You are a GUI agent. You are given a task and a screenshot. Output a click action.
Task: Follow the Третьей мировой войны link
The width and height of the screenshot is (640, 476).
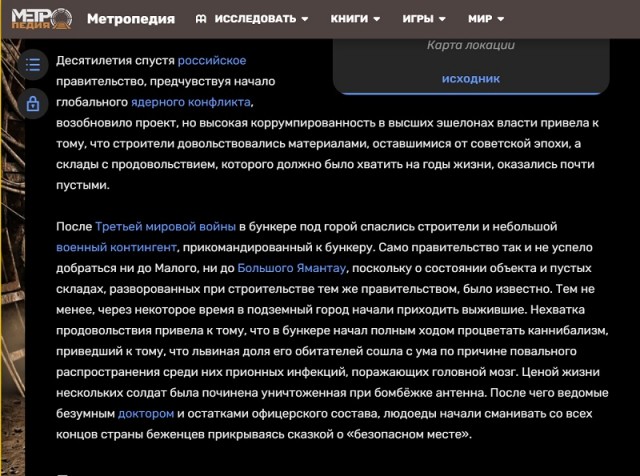[x=165, y=227]
